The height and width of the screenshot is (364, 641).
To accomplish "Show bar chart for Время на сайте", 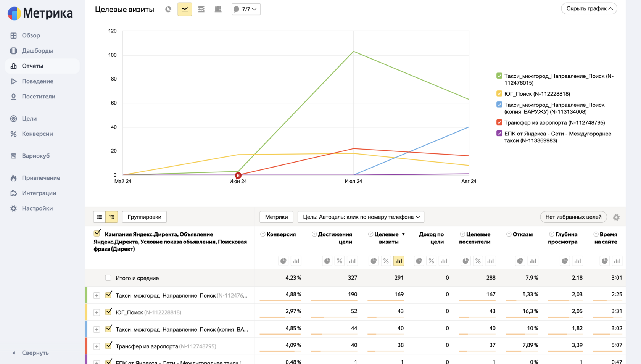I will pyautogui.click(x=617, y=261).
